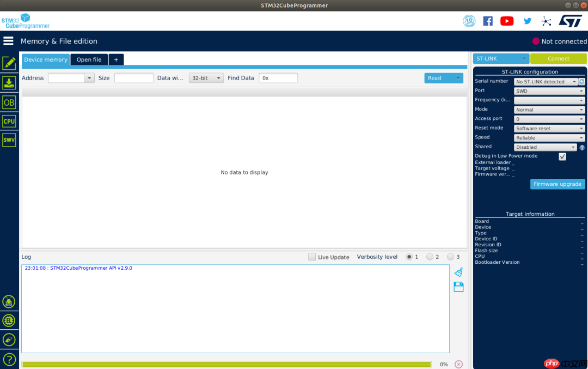Click the Firmware upgrade button
588x369 pixels.
[558, 184]
